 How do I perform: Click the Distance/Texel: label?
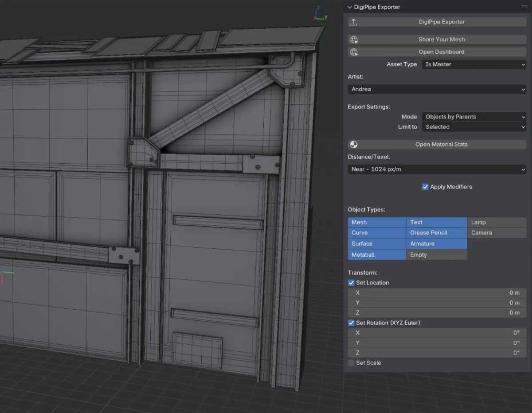pos(369,157)
